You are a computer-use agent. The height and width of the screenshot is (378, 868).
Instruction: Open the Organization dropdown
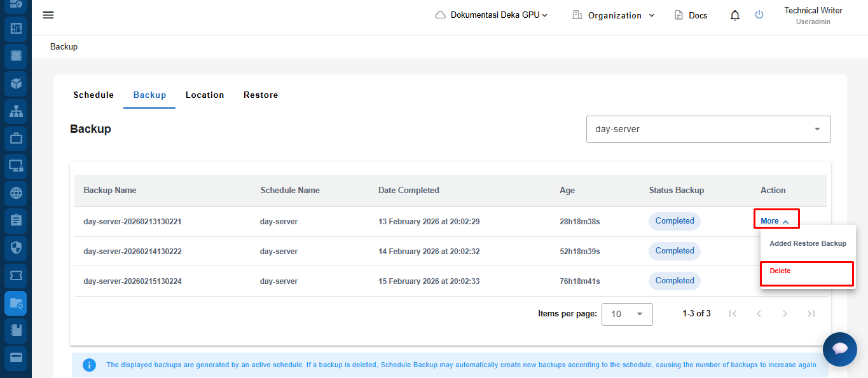(x=614, y=15)
